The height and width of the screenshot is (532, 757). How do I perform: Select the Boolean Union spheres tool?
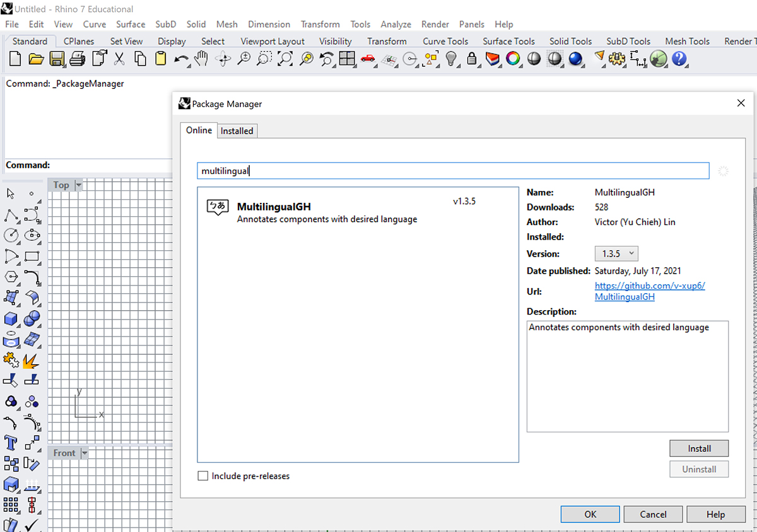[x=32, y=319]
